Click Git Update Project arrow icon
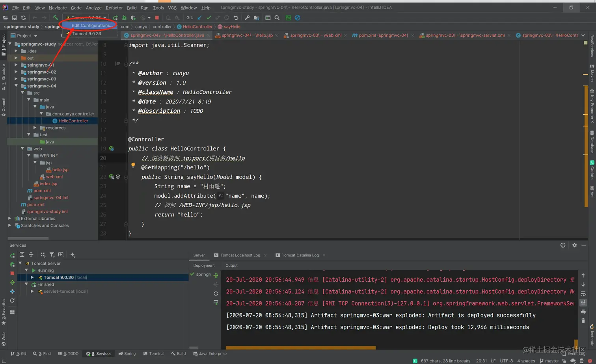This screenshot has width=596, height=364. point(199,18)
